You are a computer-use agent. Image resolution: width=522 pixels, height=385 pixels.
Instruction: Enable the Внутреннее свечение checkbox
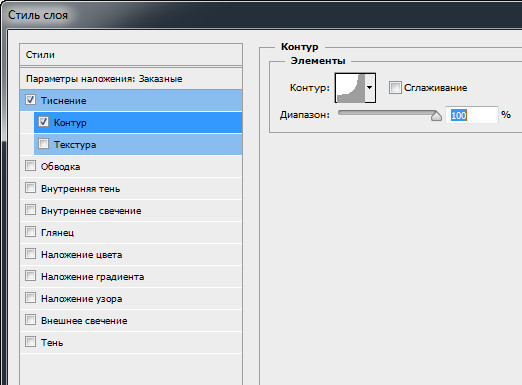pyautogui.click(x=30, y=210)
